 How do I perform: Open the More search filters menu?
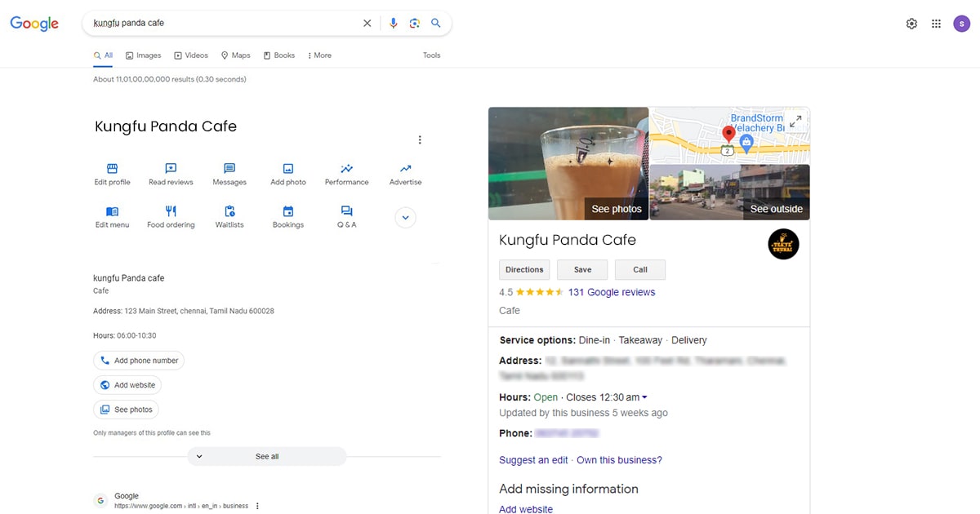point(319,55)
